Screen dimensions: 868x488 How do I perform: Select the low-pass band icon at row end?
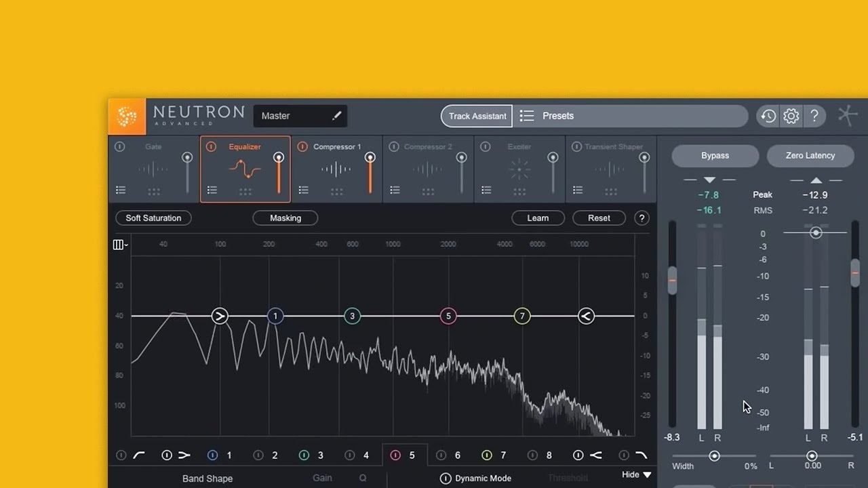(641, 455)
